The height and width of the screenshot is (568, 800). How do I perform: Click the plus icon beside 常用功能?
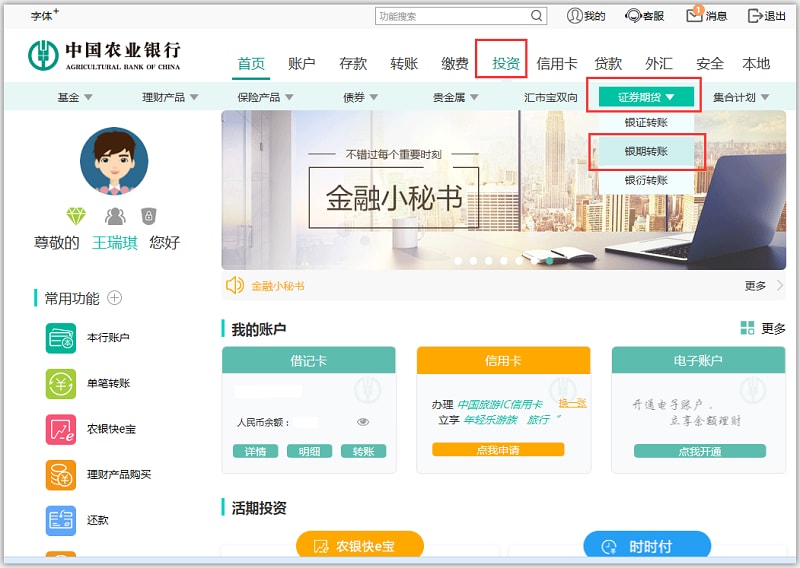coord(114,298)
